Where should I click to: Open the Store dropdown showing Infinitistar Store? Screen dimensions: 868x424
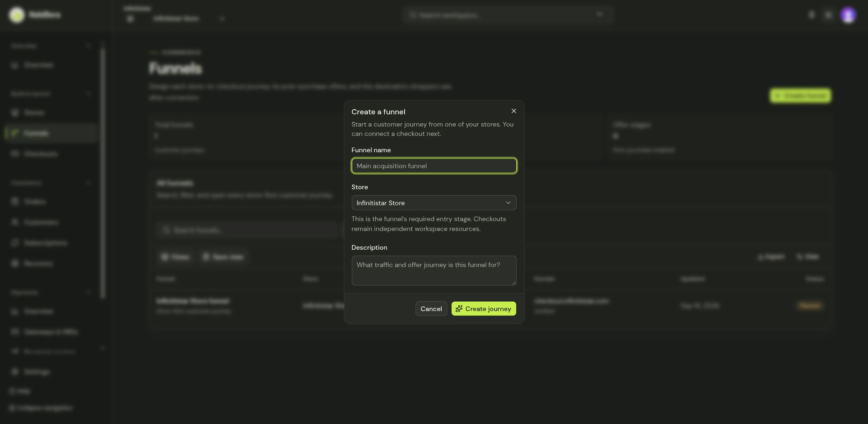point(434,203)
